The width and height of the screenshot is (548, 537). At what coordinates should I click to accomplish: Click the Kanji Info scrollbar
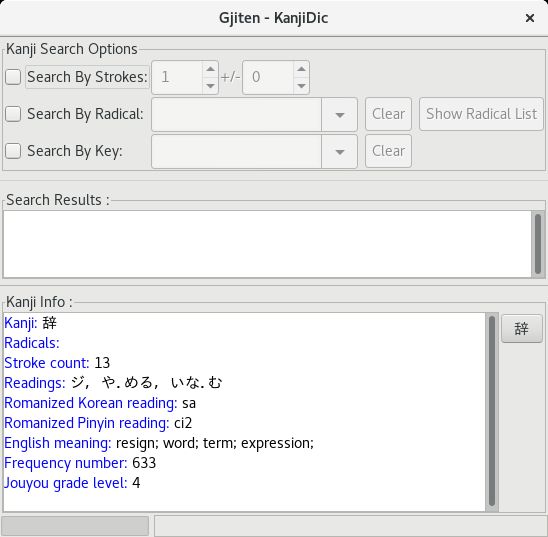point(492,411)
